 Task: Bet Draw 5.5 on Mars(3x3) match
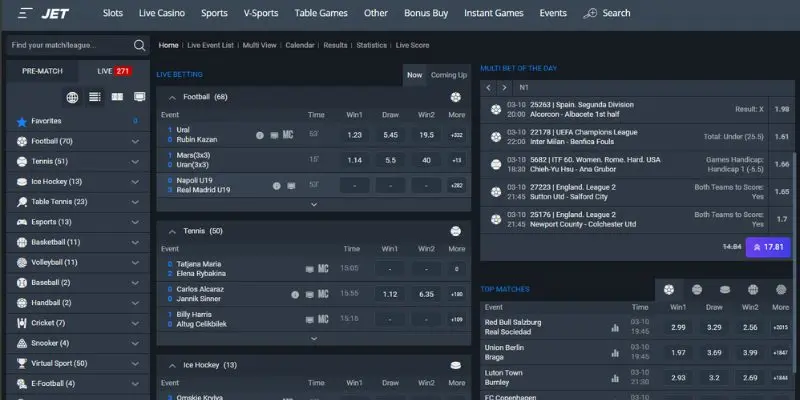[390, 160]
